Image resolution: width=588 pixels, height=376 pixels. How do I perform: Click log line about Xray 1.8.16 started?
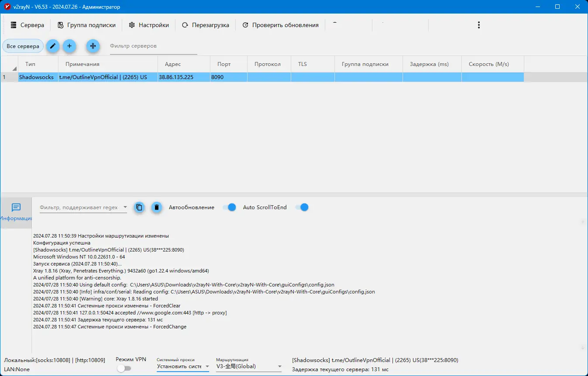tap(96, 299)
